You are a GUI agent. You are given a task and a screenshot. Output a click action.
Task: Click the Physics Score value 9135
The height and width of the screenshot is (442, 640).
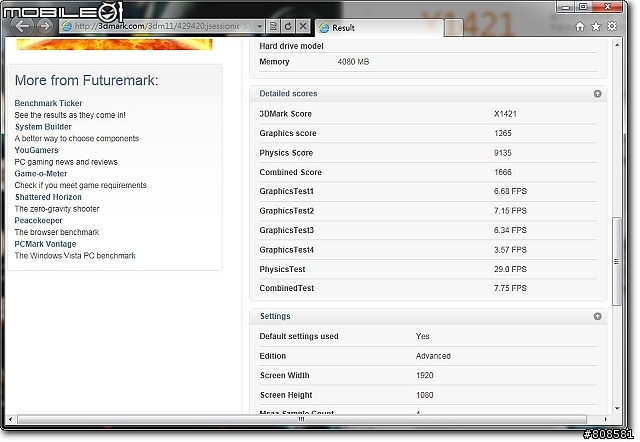(502, 153)
